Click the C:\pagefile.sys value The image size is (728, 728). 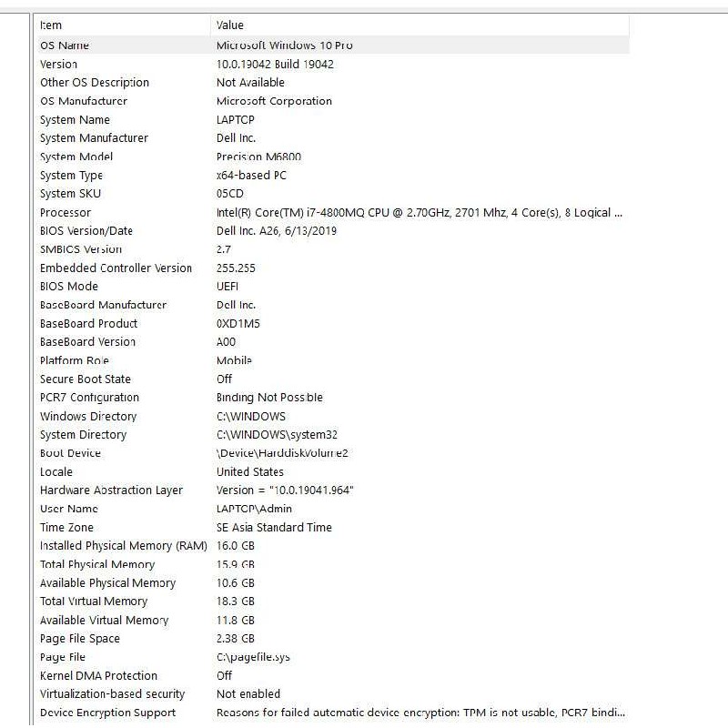pos(253,657)
